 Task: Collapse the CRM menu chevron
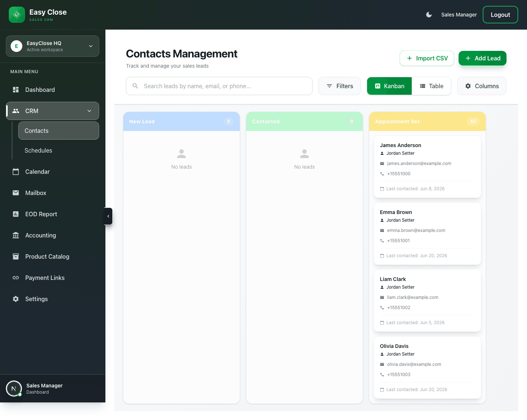pos(89,111)
